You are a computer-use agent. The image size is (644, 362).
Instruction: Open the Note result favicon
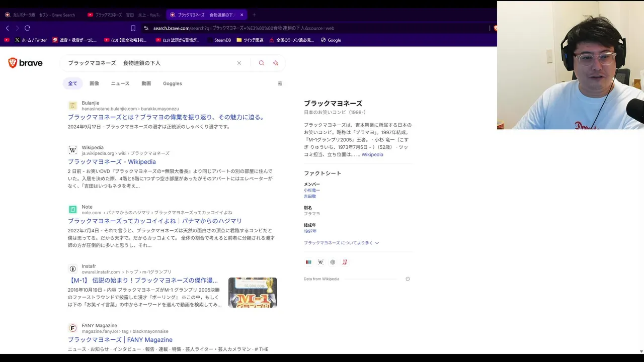pyautogui.click(x=72, y=209)
